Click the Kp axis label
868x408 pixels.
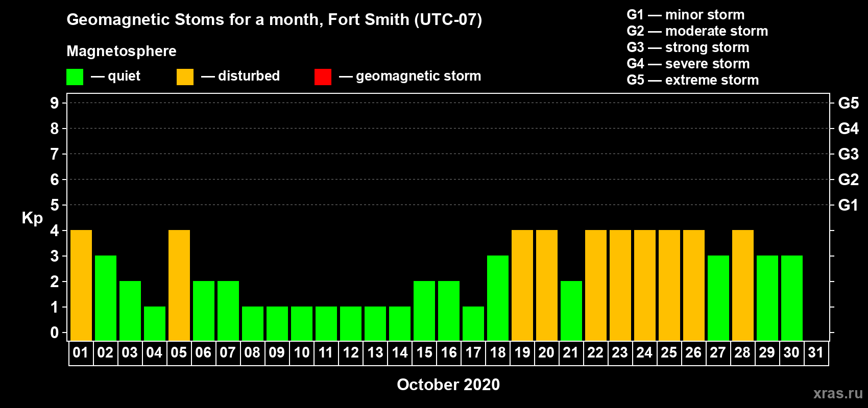click(32, 218)
